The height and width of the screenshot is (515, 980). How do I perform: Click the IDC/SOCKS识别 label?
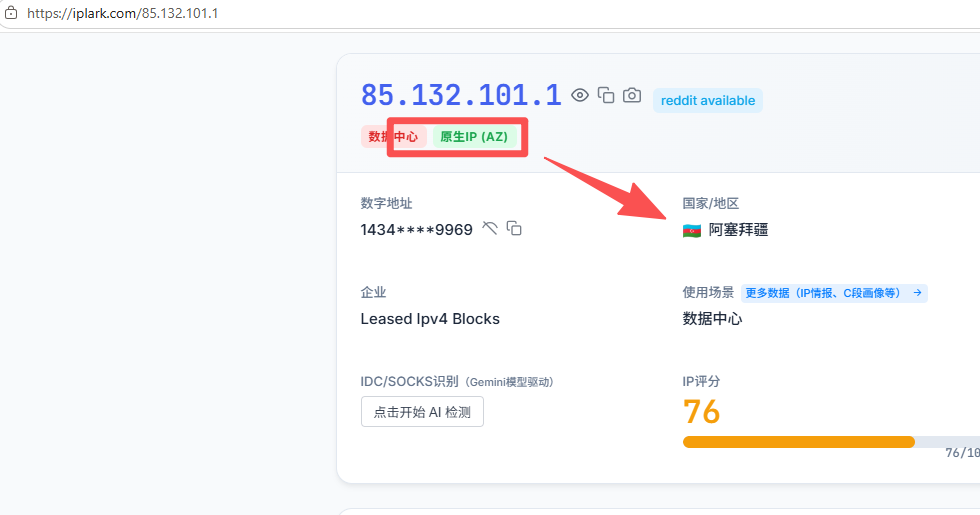409,381
